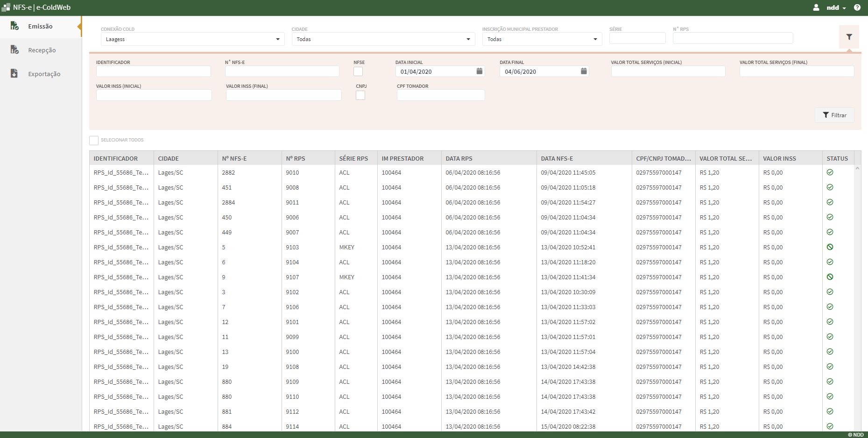Click the cancelled status icon for RPS 9103
Screen dimensions: 868x438
830,247
